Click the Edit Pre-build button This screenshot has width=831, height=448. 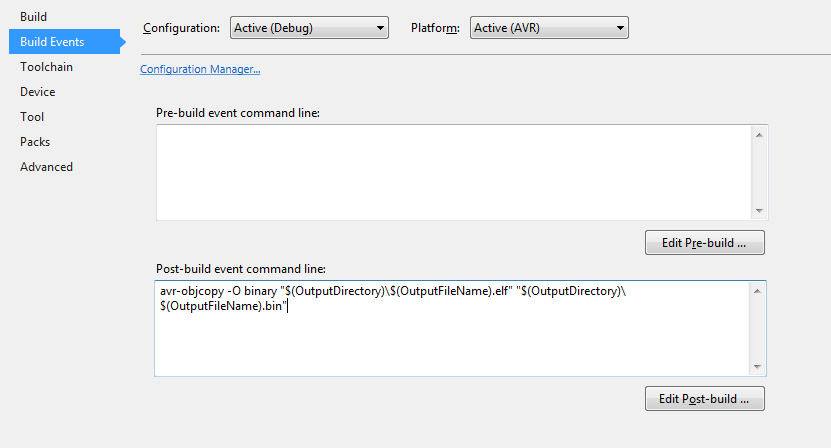[705, 242]
